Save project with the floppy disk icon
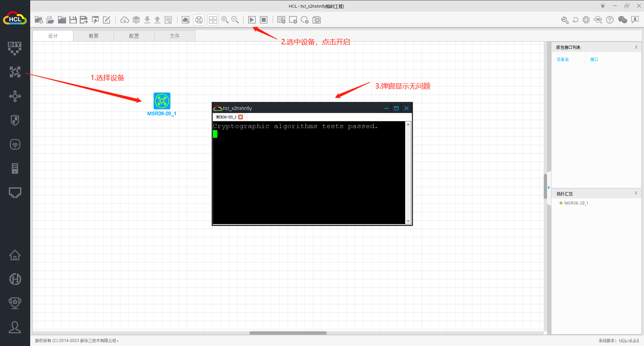Image resolution: width=644 pixels, height=346 pixels. tap(73, 20)
